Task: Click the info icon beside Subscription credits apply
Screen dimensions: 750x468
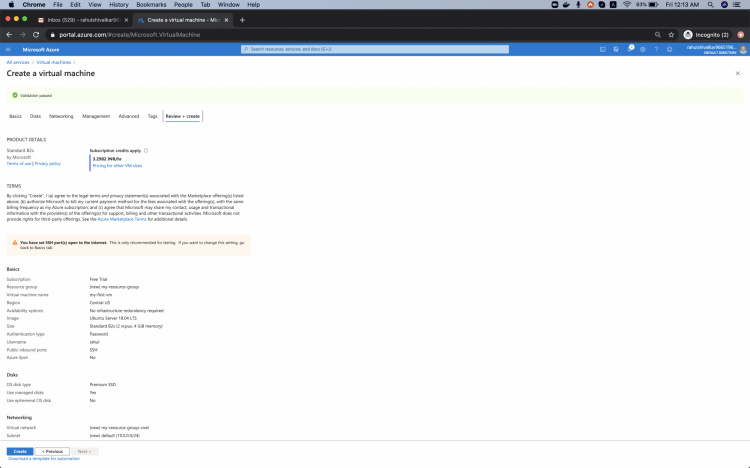Action: tap(146, 150)
